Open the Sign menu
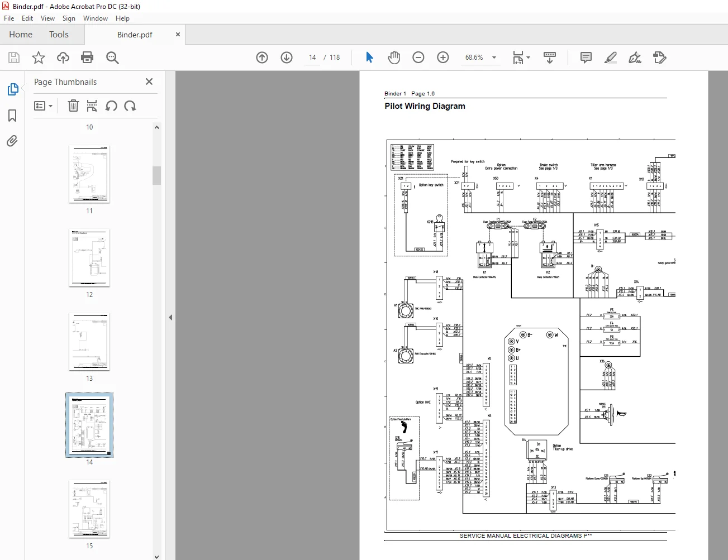 (x=69, y=18)
